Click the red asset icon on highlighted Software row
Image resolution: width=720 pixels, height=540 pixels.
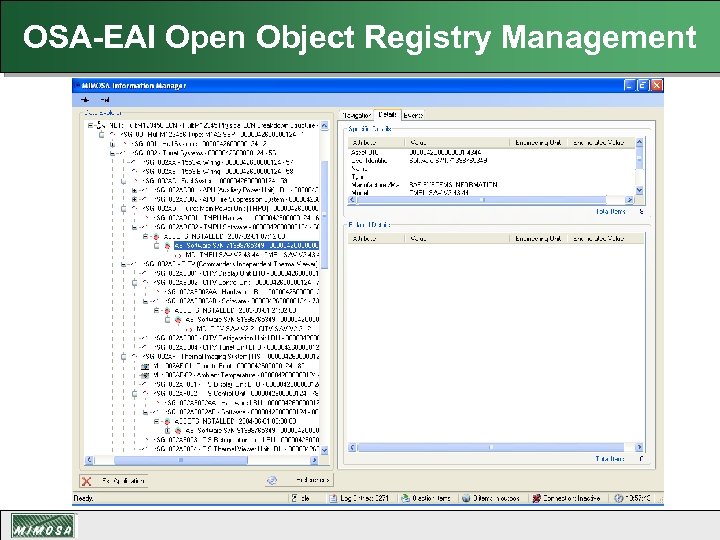(x=167, y=246)
